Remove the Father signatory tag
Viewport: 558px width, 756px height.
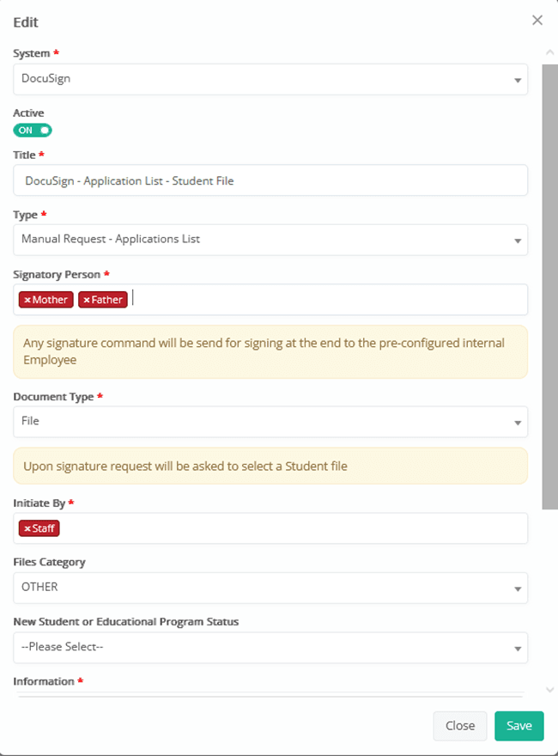[87, 300]
